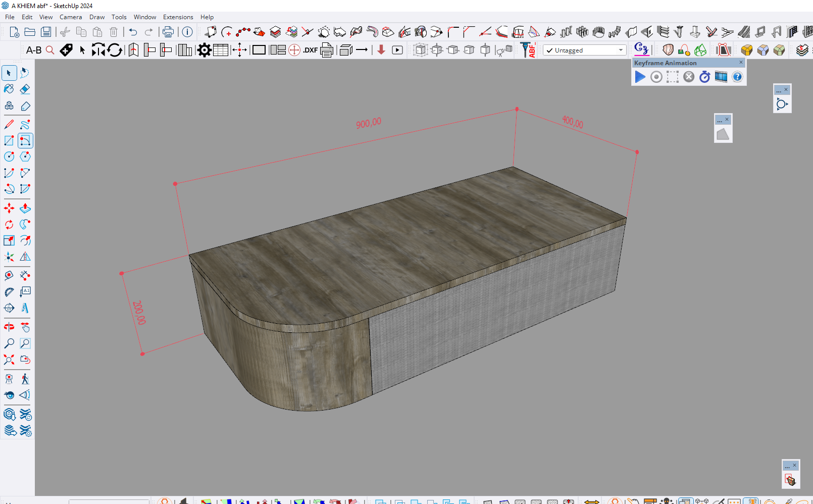Open the Untagged tag dropdown
The image size is (813, 504).
(584, 51)
